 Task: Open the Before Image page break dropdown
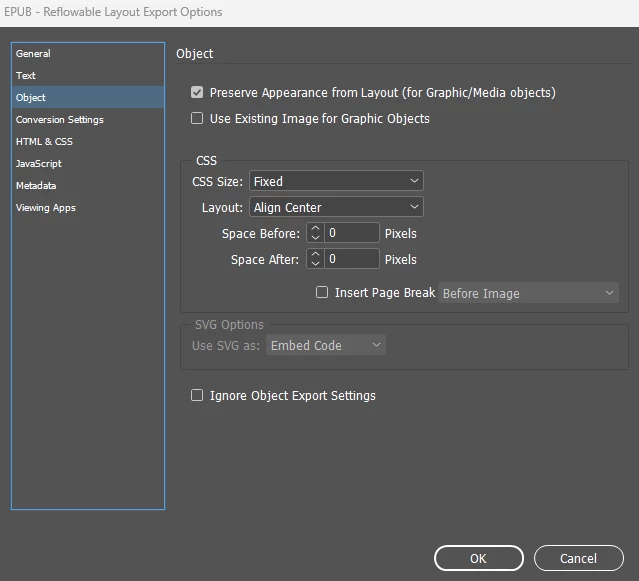pyautogui.click(x=529, y=293)
